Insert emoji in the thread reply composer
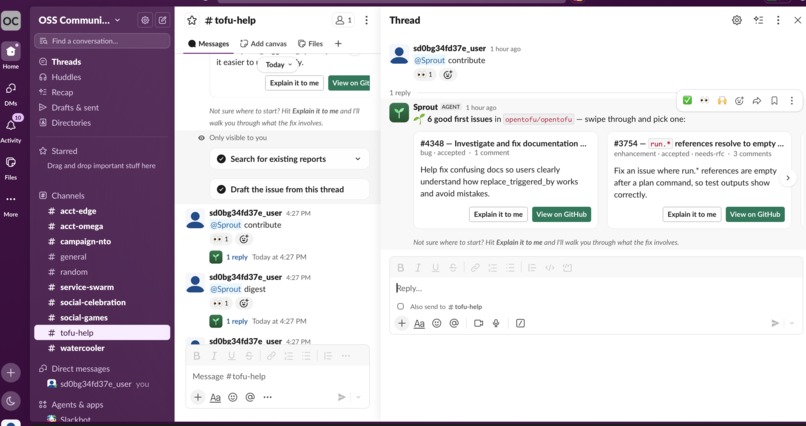This screenshot has height=426, width=806. tap(437, 323)
